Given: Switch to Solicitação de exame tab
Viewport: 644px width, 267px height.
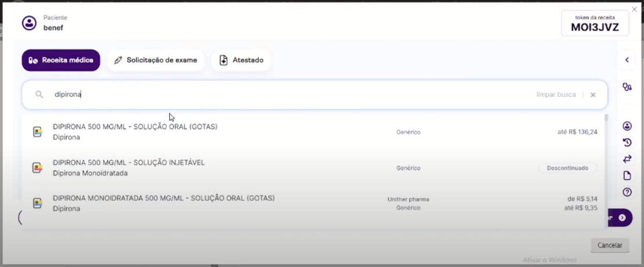Looking at the screenshot, I should pos(156,60).
